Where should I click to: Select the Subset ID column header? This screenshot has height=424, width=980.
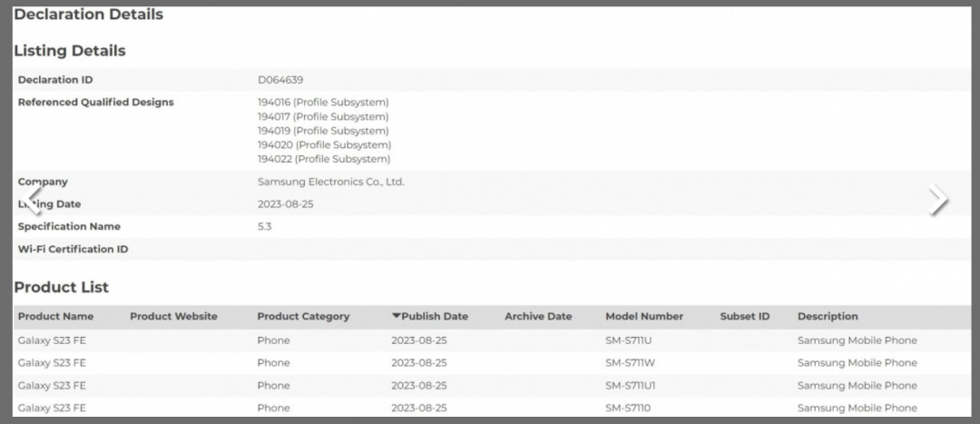tap(744, 316)
